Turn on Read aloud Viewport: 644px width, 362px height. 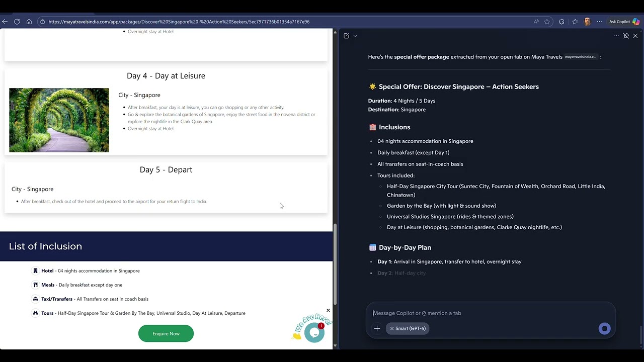click(536, 22)
